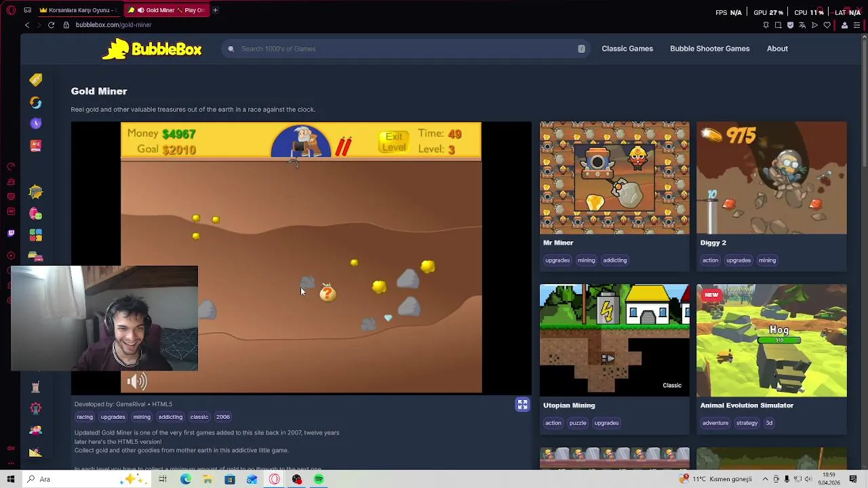Select the 2006 tag under Gold Miner
Screen dimensions: 868x488
tap(223, 417)
